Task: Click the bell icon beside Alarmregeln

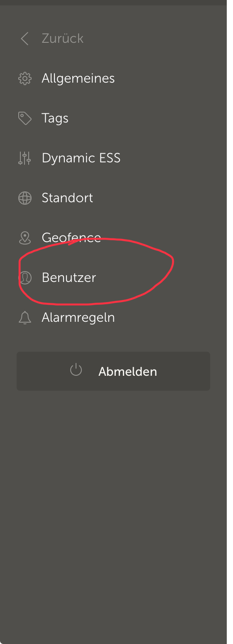Action: point(25,318)
